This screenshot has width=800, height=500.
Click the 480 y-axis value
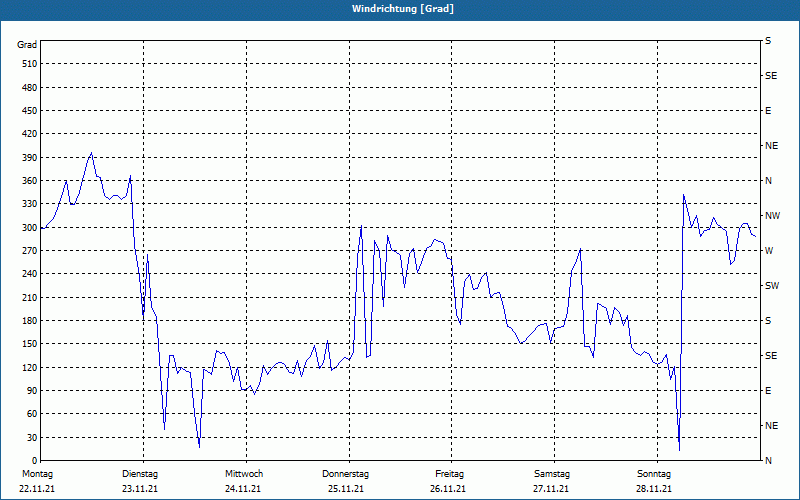click(x=30, y=88)
